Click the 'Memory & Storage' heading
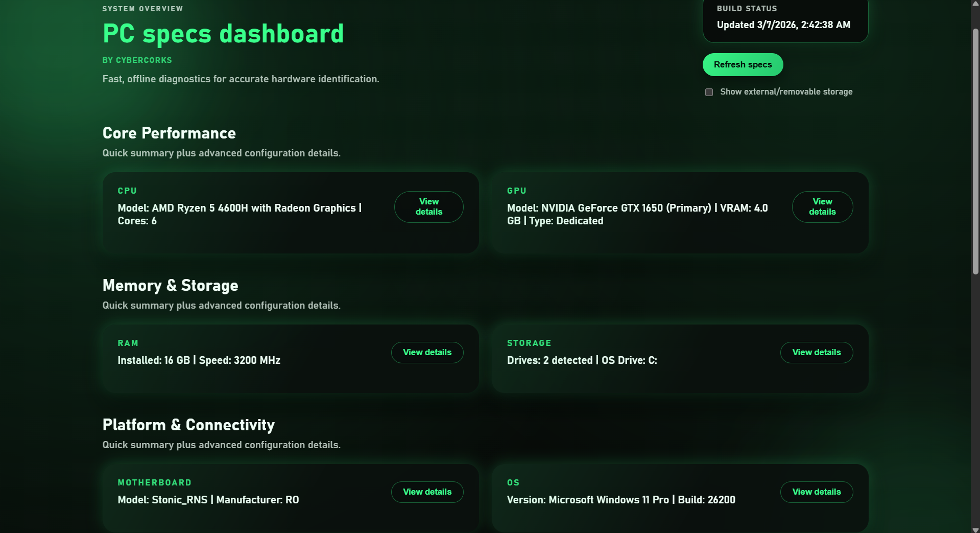The image size is (980, 533). click(x=170, y=286)
